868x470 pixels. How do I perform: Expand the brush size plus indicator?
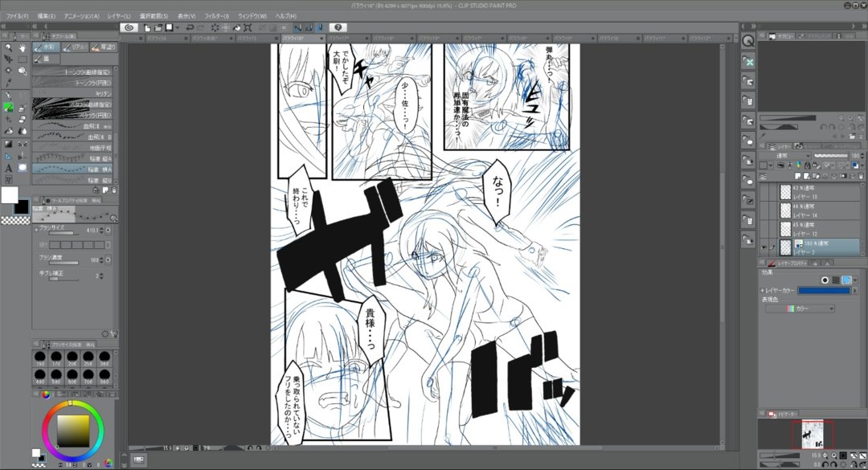click(x=36, y=229)
